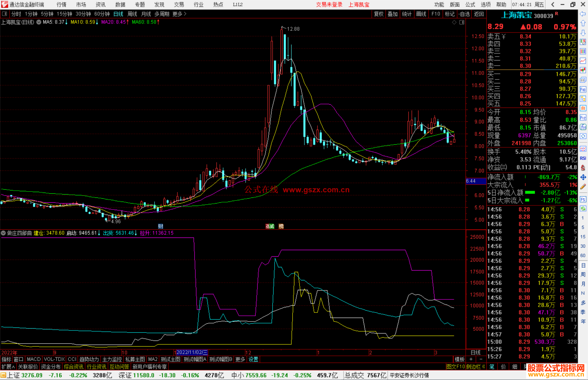Viewport: 588px width, 380px height.
Task: Open 设置 indicator settings
Action: [253, 359]
